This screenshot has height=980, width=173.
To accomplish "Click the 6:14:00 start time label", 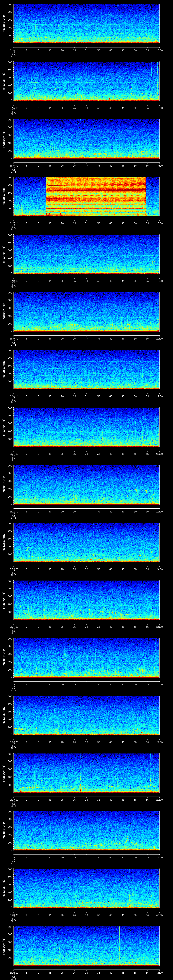I will (x=14, y=50).
